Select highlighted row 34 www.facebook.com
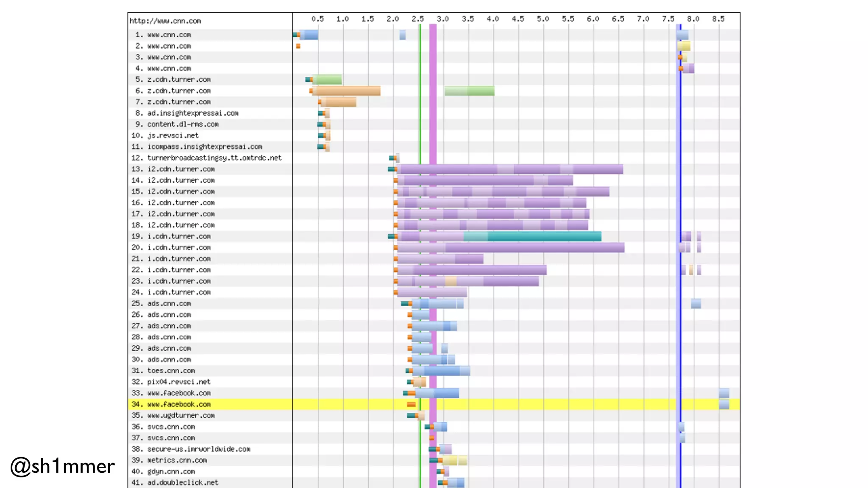868x488 pixels. click(179, 405)
